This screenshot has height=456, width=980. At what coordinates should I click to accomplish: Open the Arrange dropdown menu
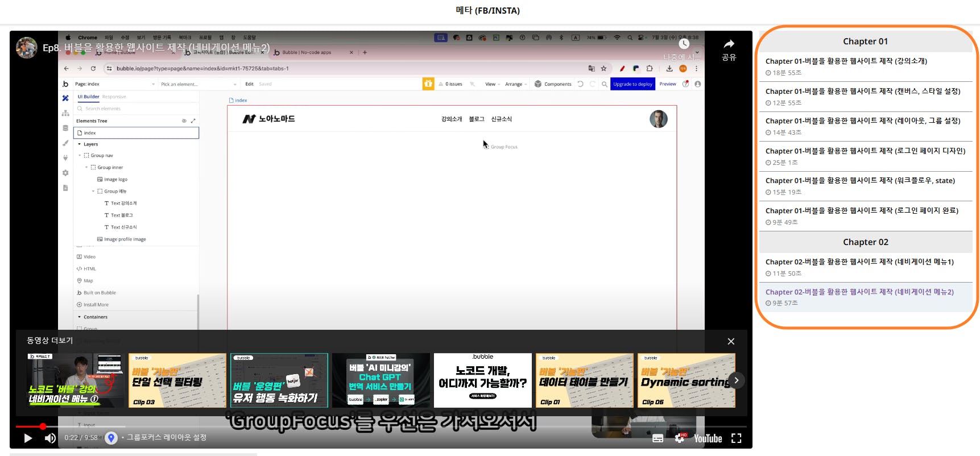click(516, 84)
